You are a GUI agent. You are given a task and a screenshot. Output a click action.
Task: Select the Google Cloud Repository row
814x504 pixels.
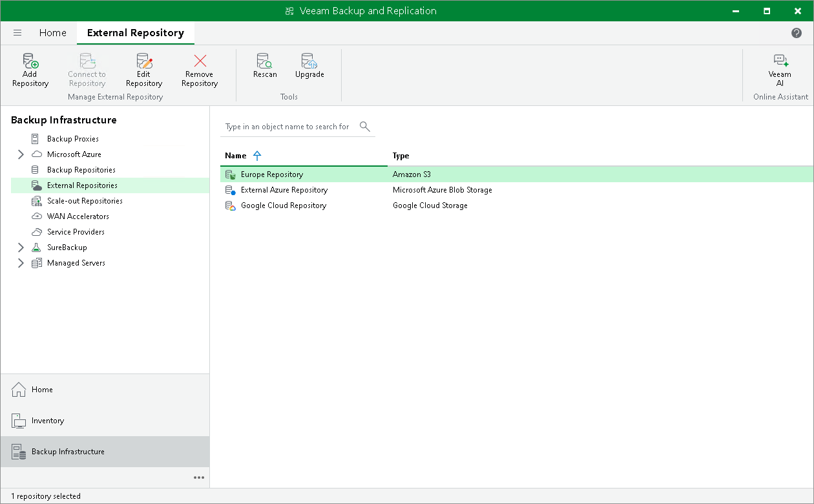(x=516, y=205)
